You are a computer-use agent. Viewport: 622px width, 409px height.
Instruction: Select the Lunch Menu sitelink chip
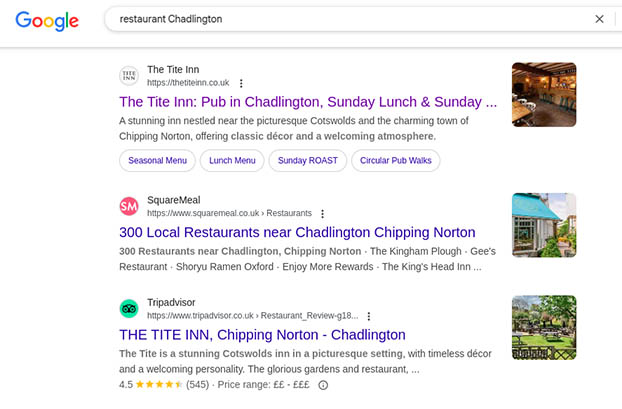(232, 160)
